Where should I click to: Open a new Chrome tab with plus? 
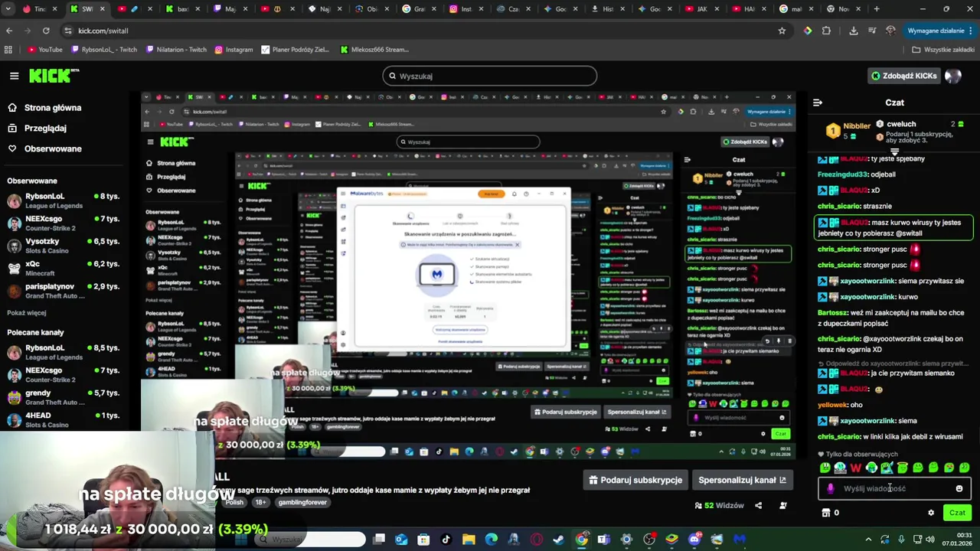(x=877, y=9)
